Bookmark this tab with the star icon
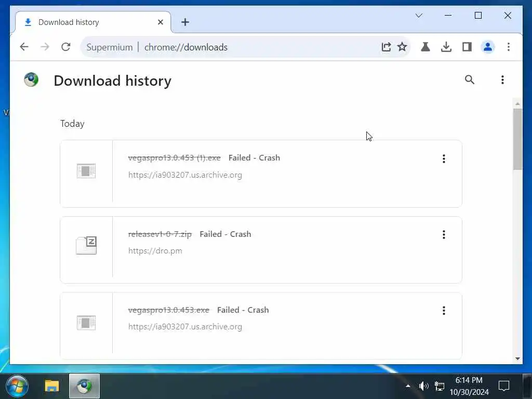 (x=402, y=47)
